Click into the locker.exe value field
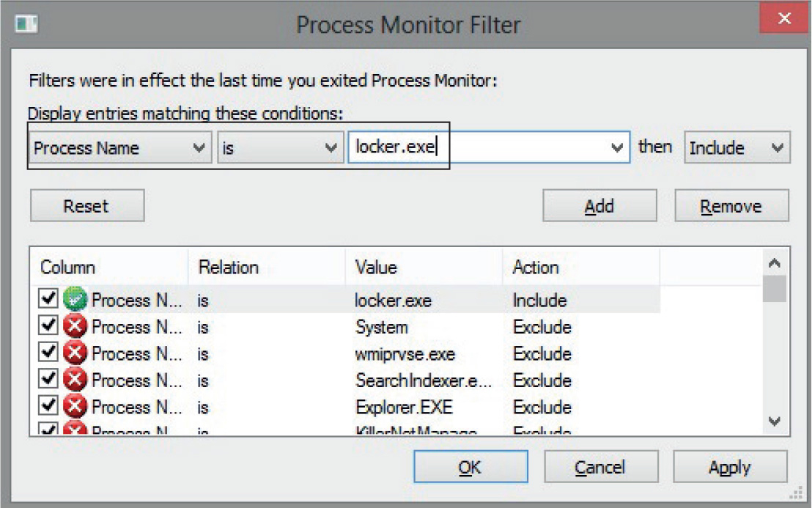 tap(480, 148)
